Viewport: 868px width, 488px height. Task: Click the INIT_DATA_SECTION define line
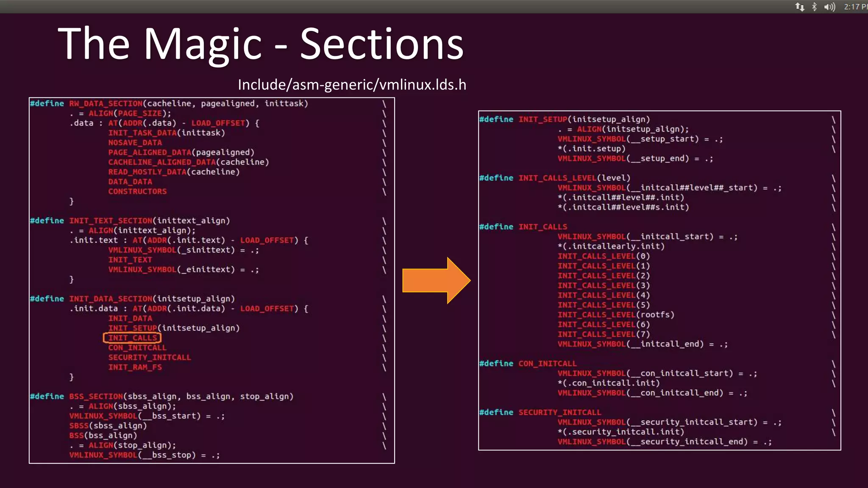(132, 299)
